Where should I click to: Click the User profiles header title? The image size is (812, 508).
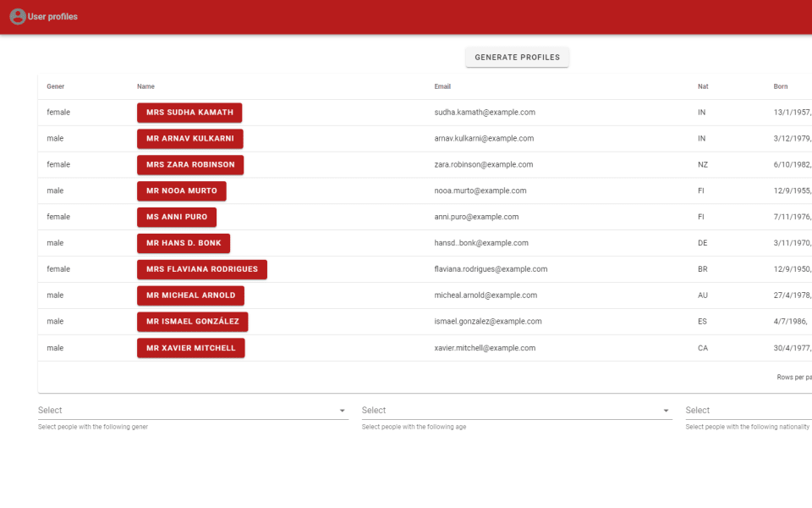pos(52,17)
